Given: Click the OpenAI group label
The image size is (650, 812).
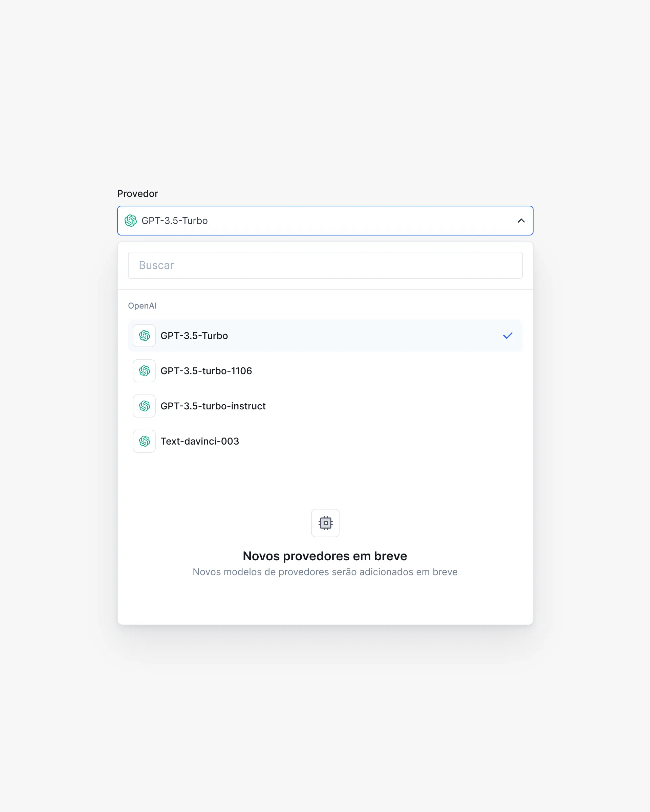Looking at the screenshot, I should (x=142, y=306).
